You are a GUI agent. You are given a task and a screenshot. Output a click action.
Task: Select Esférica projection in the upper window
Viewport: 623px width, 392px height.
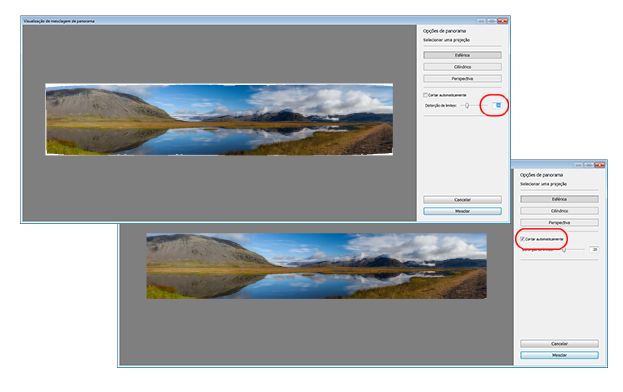point(462,55)
